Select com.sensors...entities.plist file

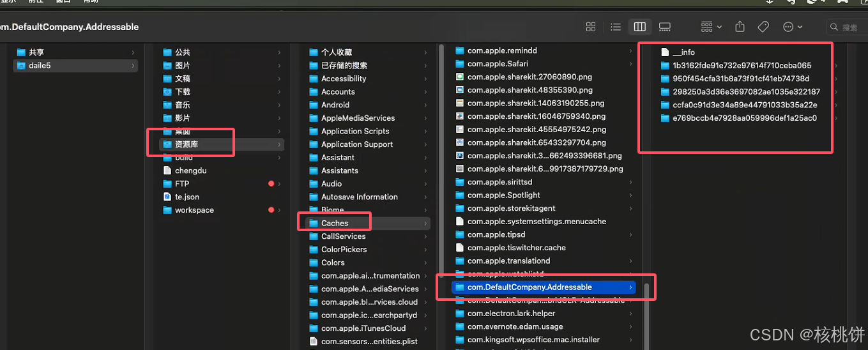[x=367, y=342]
